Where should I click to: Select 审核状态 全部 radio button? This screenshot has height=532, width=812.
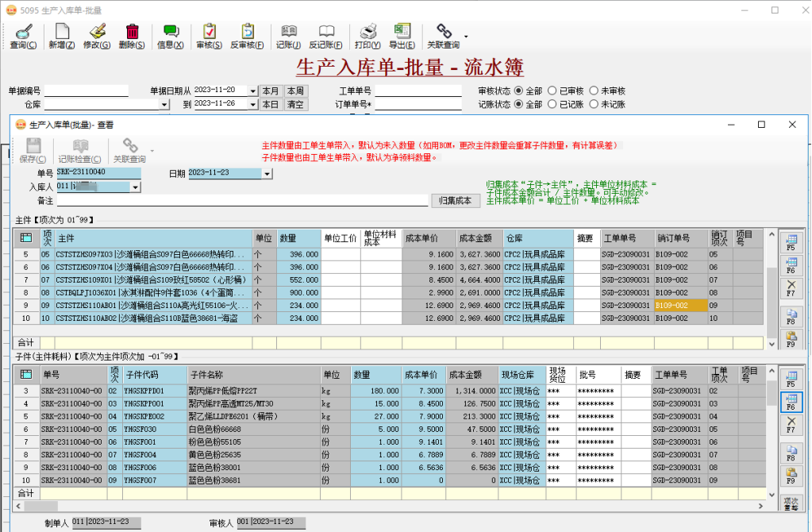[x=518, y=91]
